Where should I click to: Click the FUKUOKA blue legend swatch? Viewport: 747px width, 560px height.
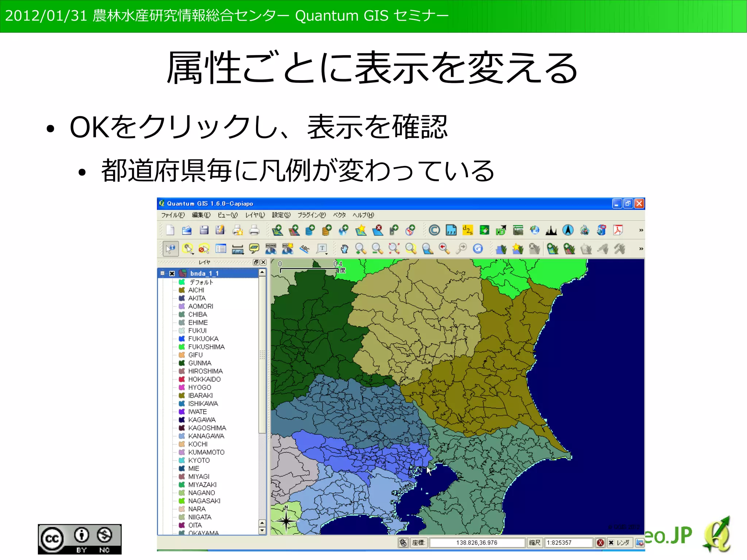click(182, 339)
